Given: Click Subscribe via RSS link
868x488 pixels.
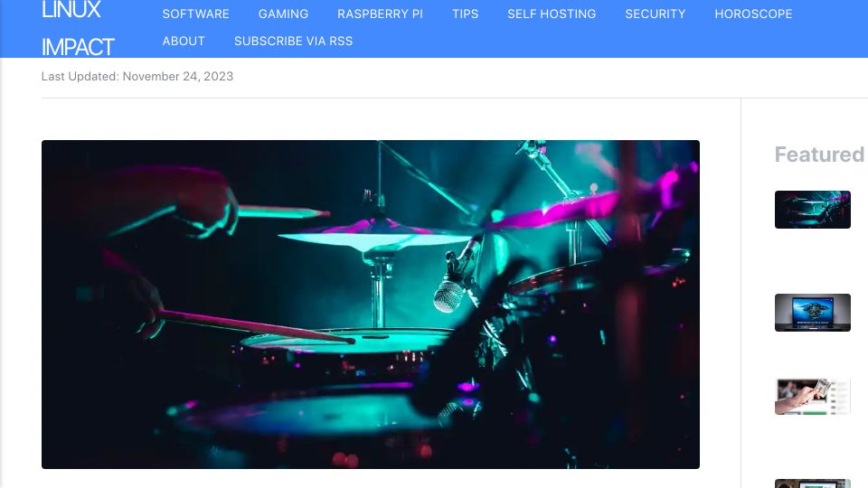Looking at the screenshot, I should [x=293, y=41].
